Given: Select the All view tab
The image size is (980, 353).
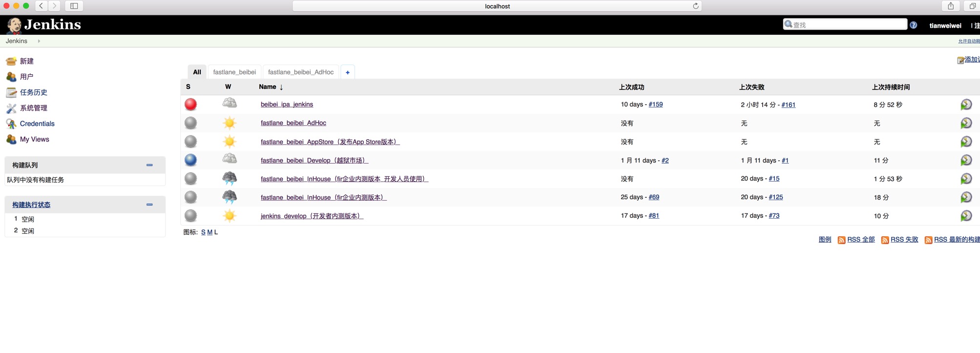Looking at the screenshot, I should tap(197, 72).
